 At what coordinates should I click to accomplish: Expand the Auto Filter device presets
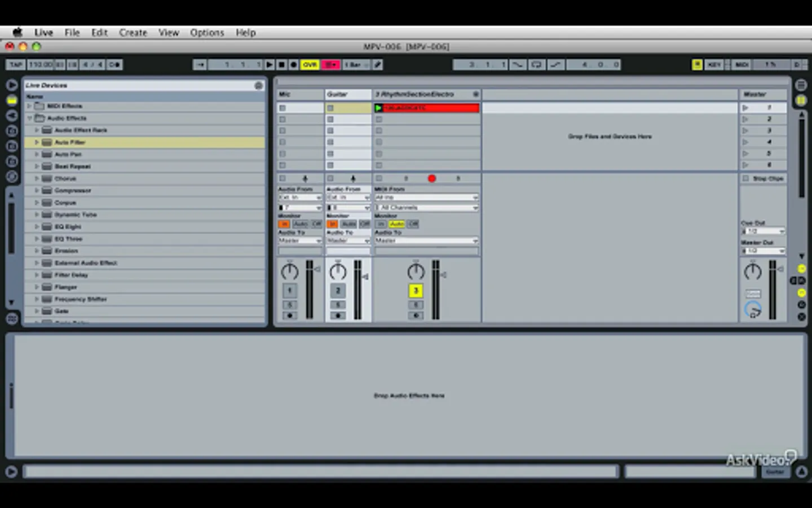[37, 142]
